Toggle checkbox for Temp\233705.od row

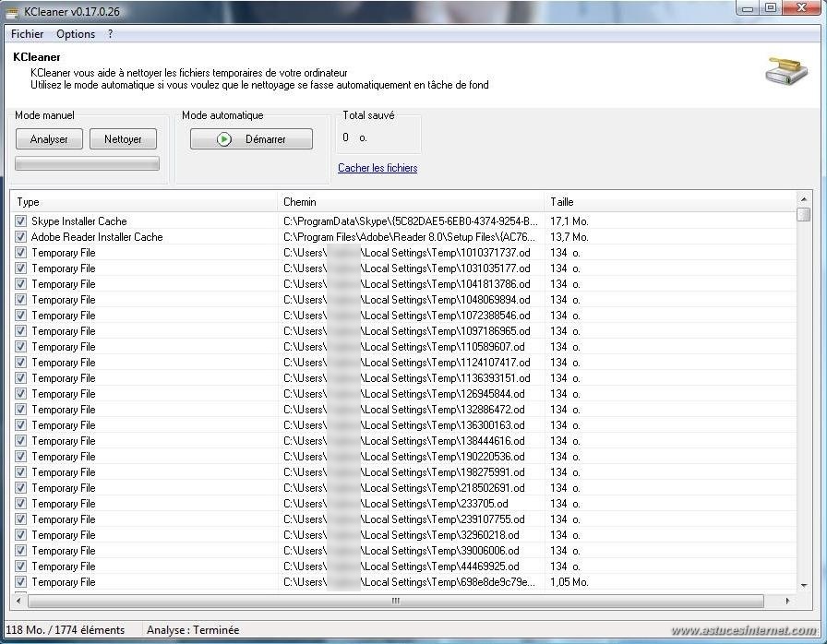click(x=20, y=503)
